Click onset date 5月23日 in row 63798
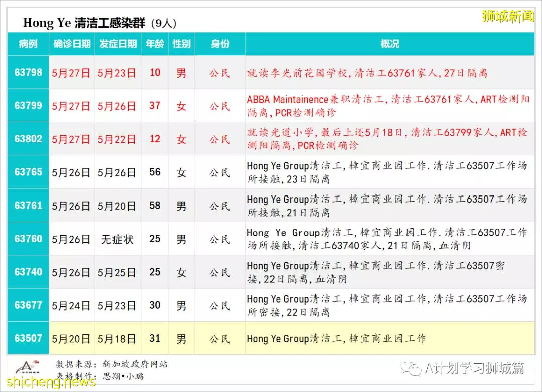 117,73
